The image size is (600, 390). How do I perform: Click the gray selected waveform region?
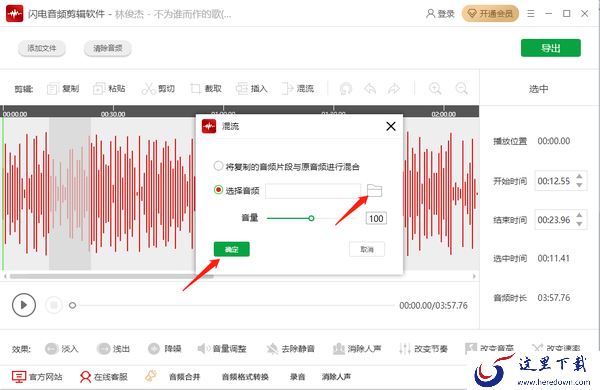point(70,194)
